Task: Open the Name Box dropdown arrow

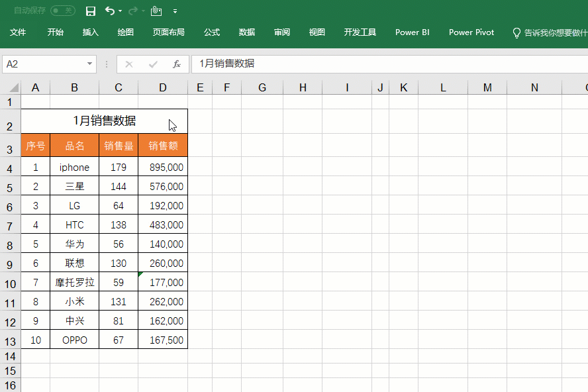Action: pos(90,64)
